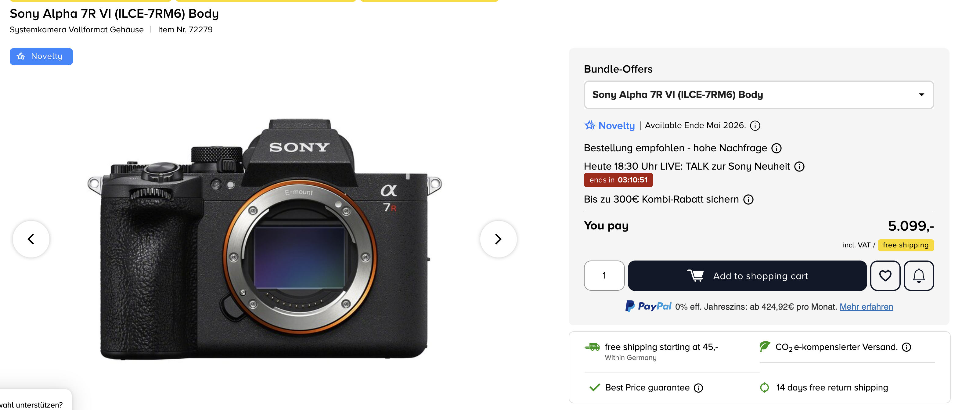Open info icon beside Available Ende Mai 2026

[755, 125]
